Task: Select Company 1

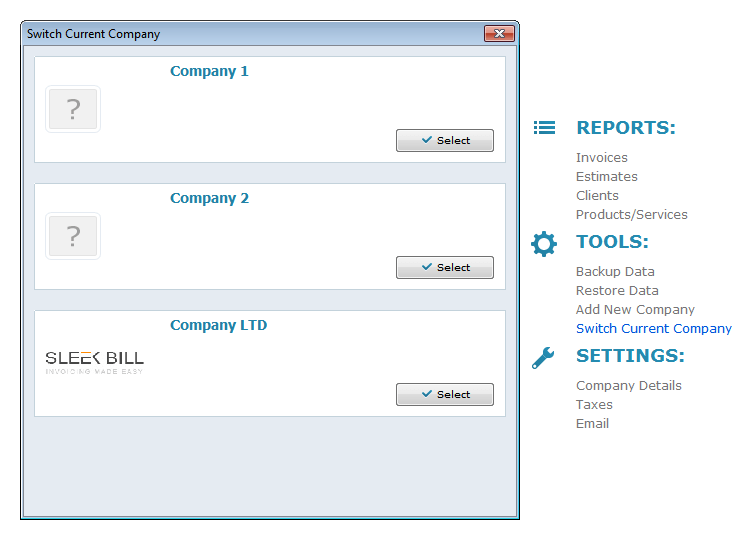Action: coord(445,141)
